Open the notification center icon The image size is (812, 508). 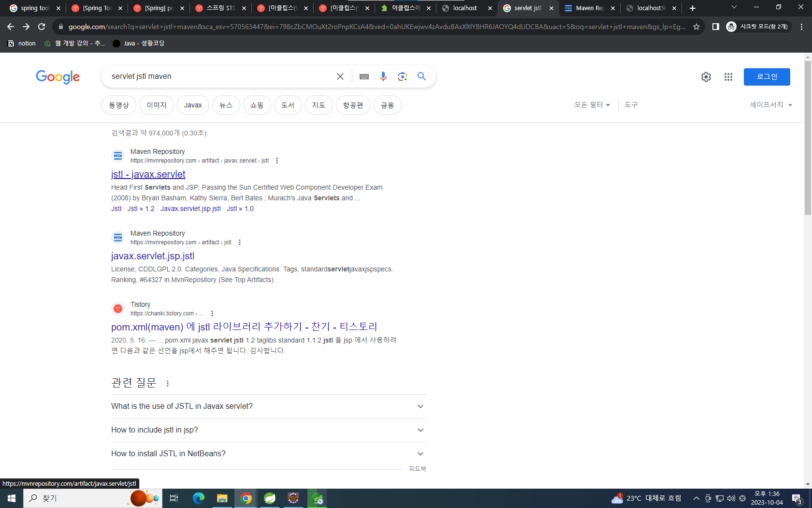coord(797,498)
